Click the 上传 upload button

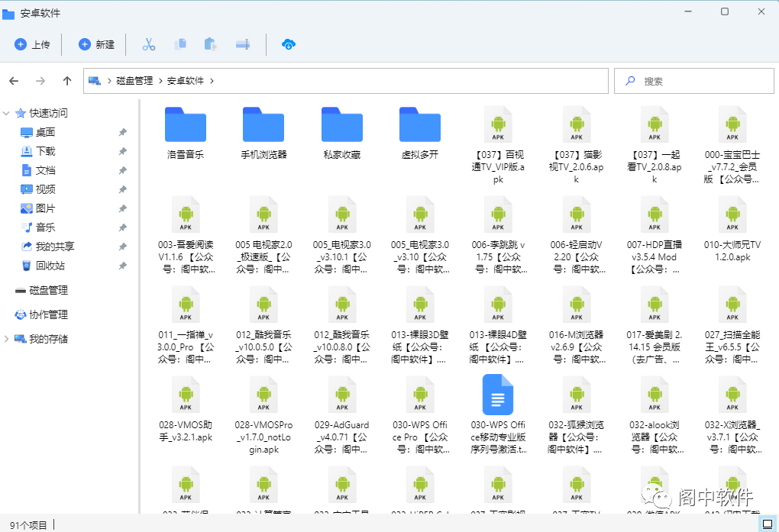(x=32, y=45)
